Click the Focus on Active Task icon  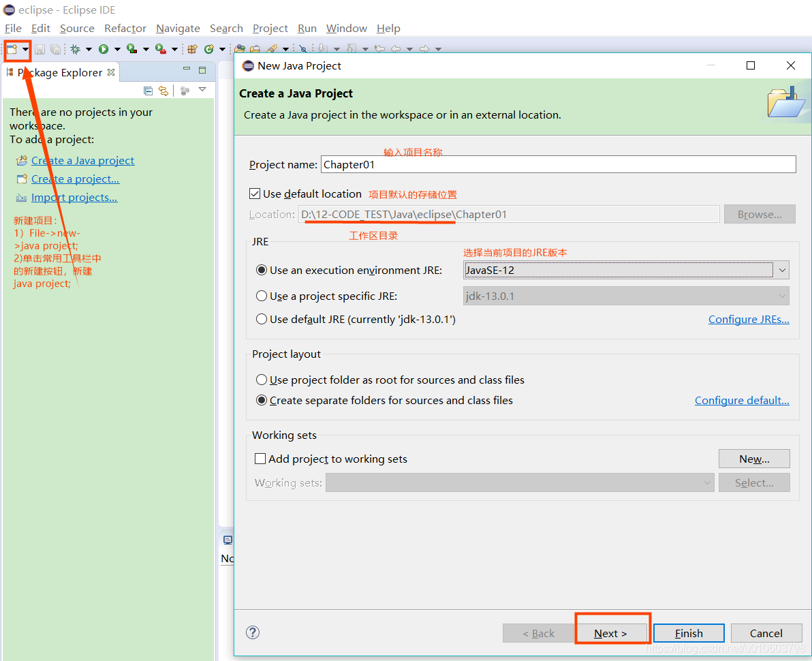pos(185,91)
